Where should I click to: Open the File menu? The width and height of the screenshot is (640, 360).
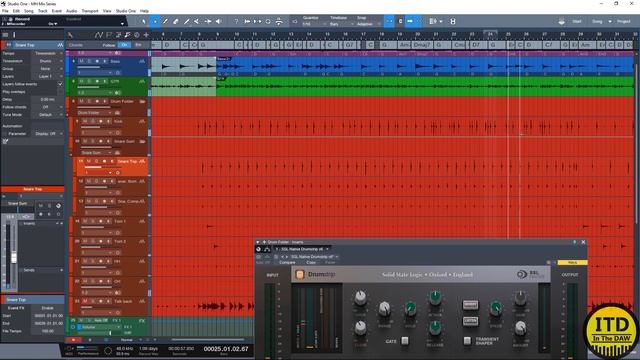pyautogui.click(x=5, y=11)
